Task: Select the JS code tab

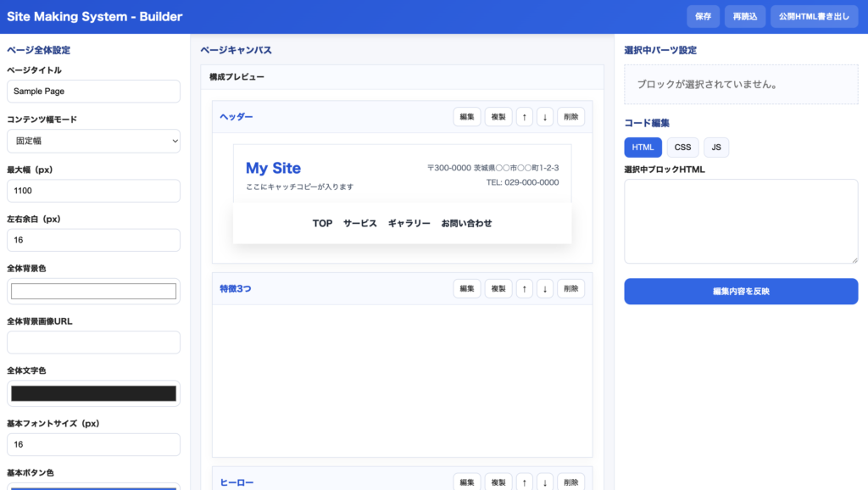Action: pyautogui.click(x=716, y=148)
